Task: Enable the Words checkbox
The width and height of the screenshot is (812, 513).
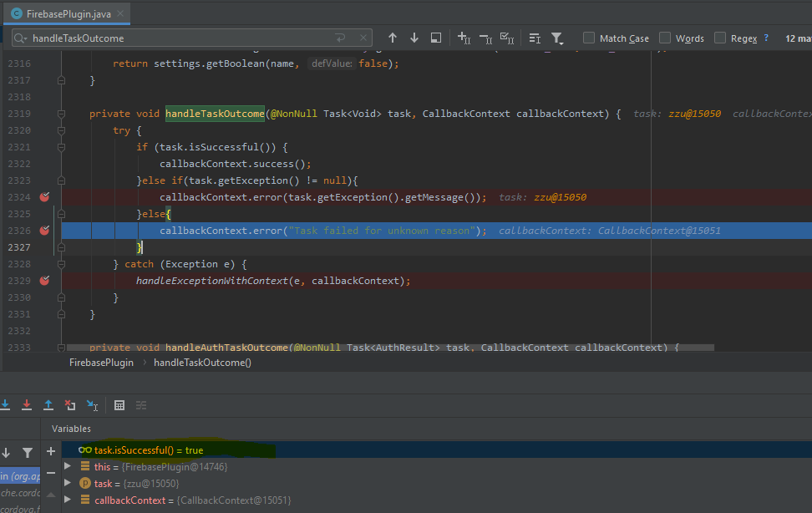Action: pyautogui.click(x=665, y=38)
